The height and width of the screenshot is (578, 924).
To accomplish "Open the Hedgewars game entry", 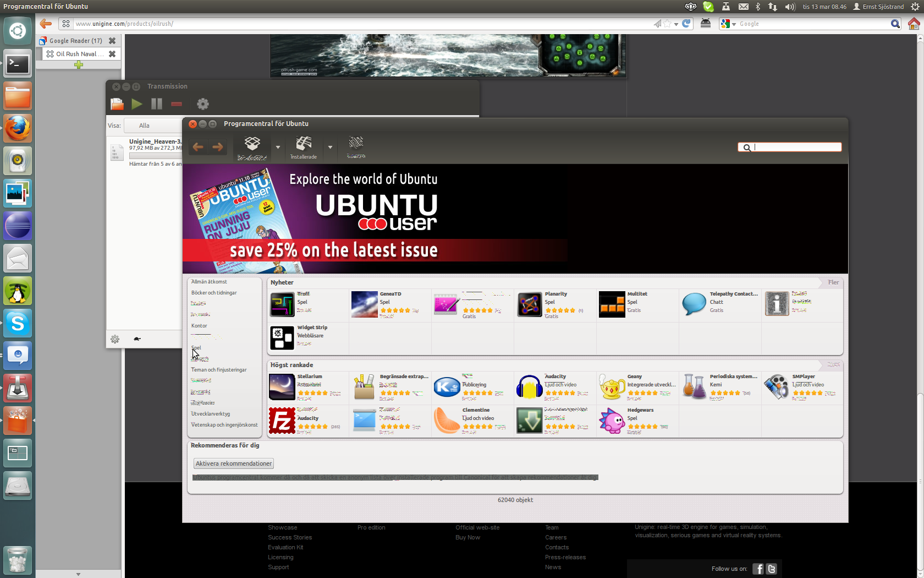I will point(612,421).
